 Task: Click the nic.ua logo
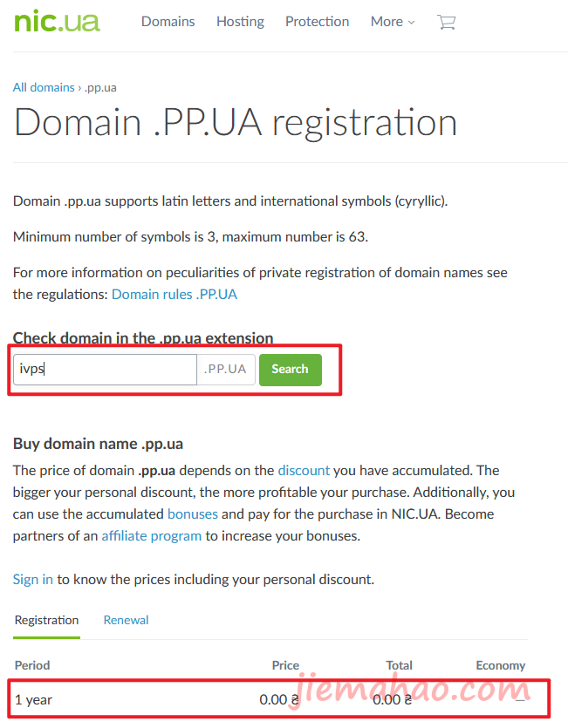tap(57, 22)
